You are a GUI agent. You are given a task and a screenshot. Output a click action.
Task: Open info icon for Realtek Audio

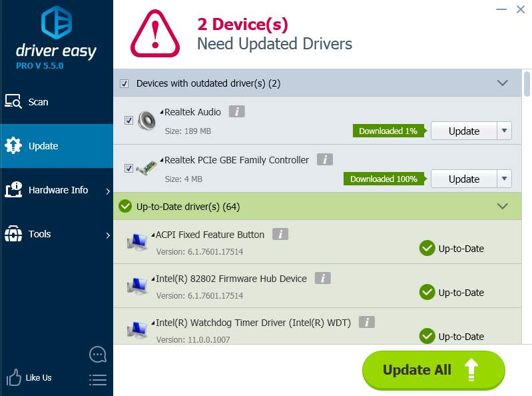[237, 111]
